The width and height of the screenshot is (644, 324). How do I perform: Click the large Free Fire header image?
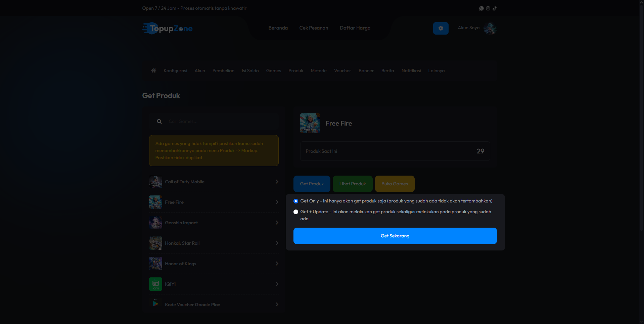(310, 123)
